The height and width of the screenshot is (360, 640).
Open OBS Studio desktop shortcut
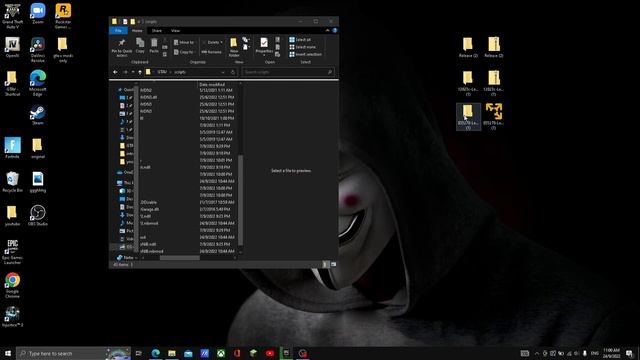(38, 216)
